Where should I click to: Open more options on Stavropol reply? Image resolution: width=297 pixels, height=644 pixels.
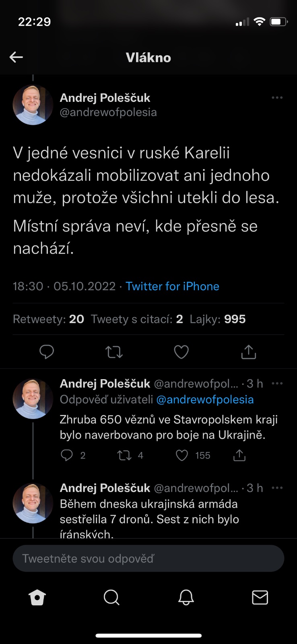coord(277,384)
